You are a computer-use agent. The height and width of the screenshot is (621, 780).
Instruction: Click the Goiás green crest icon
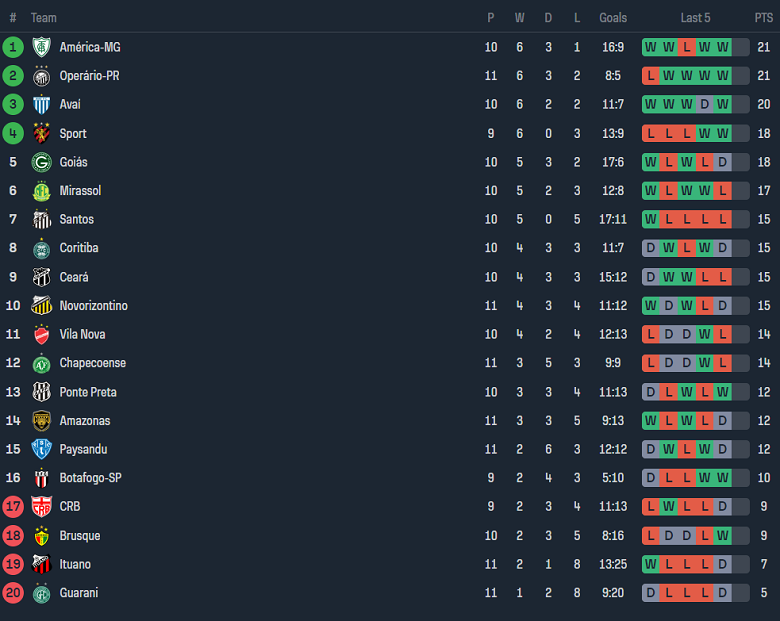tap(41, 162)
